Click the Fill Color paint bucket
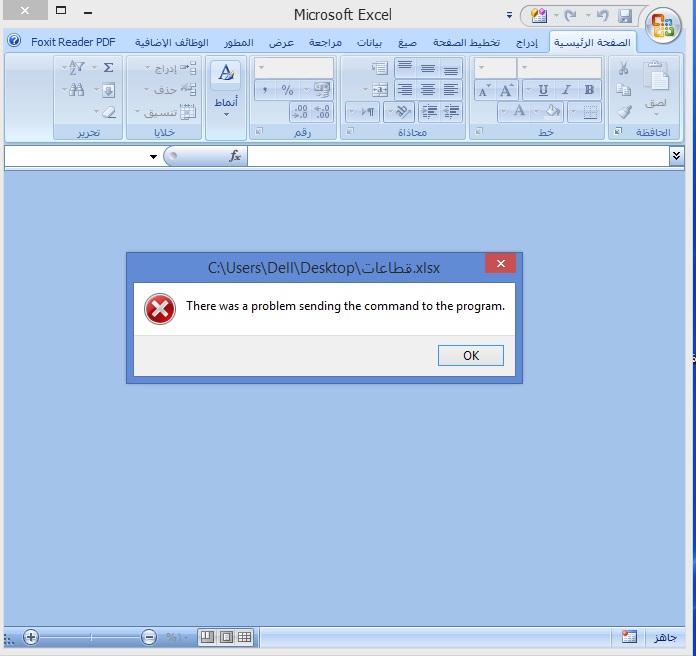This screenshot has height=656, width=696. (553, 111)
